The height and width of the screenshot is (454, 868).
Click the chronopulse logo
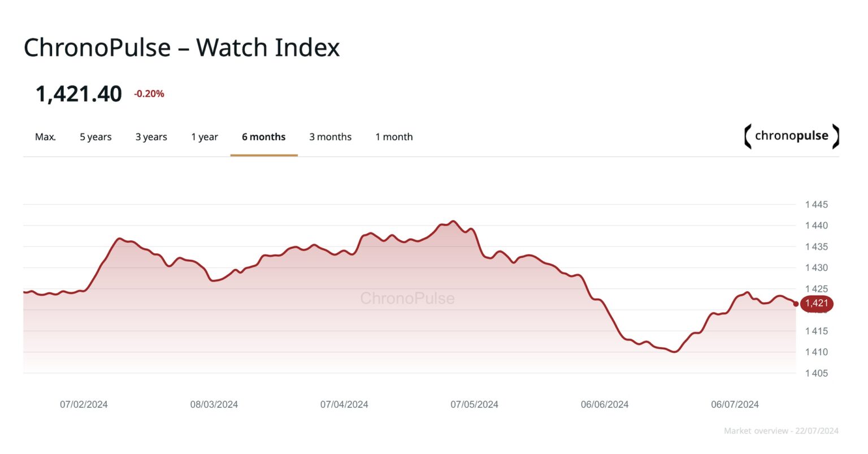(x=790, y=136)
